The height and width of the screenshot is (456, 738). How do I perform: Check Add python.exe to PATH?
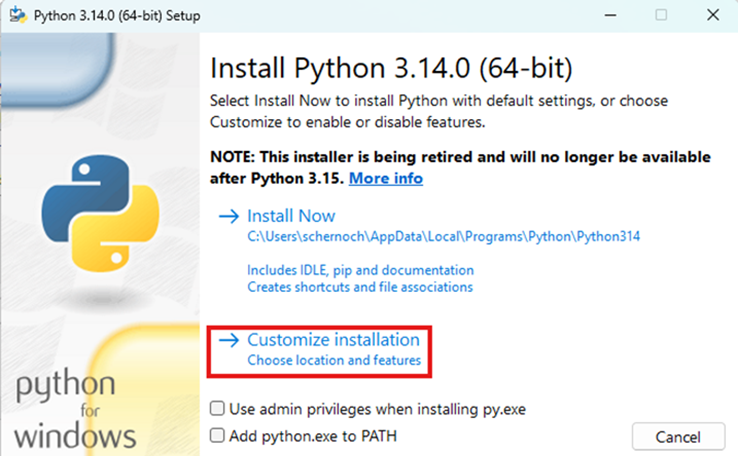click(217, 436)
